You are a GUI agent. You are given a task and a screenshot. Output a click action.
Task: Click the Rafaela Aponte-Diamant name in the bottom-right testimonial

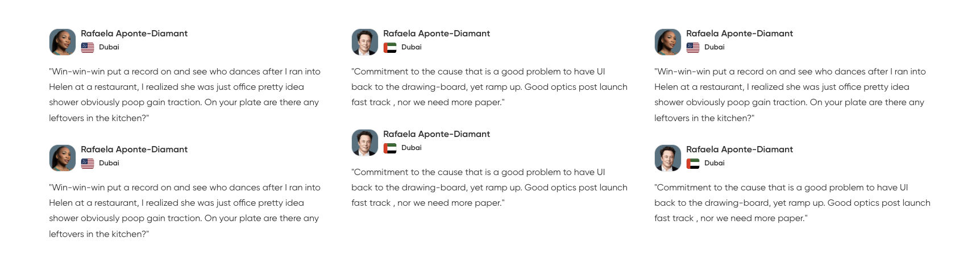(x=740, y=149)
